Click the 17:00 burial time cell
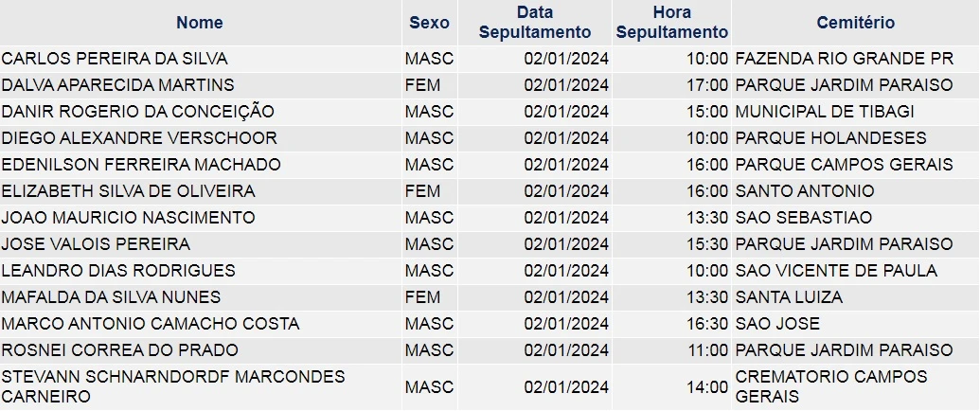The width and height of the screenshot is (980, 411). (707, 85)
